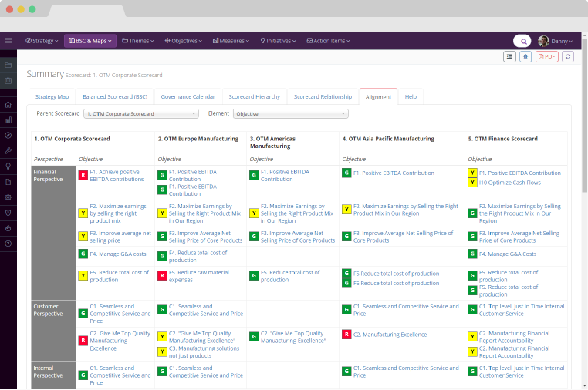Export page using the PDF button
The image size is (588, 390).
click(x=546, y=57)
